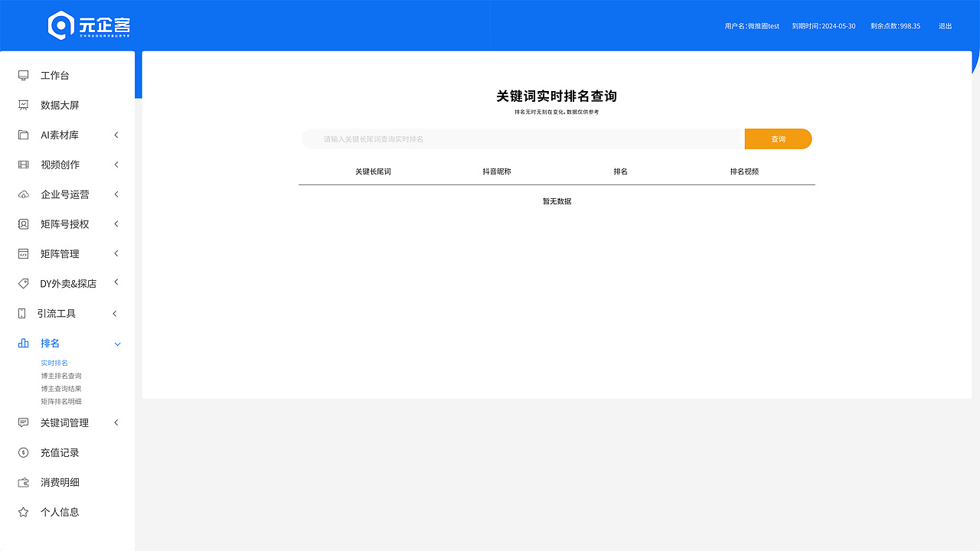Expand the 引流工具 submenu
Viewport: 980px width, 551px height.
[67, 313]
